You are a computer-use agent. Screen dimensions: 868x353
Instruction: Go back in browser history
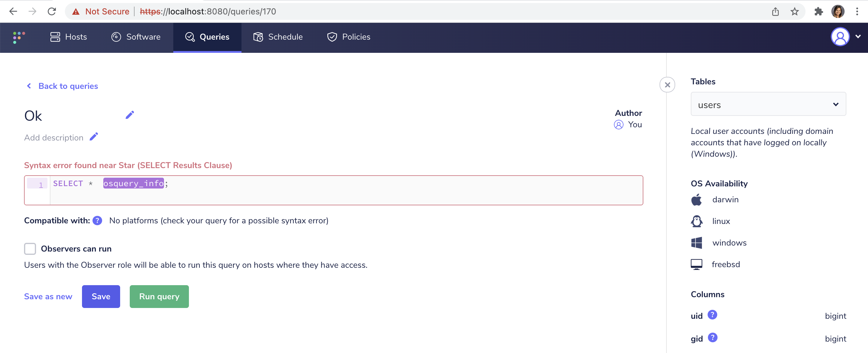(x=13, y=11)
